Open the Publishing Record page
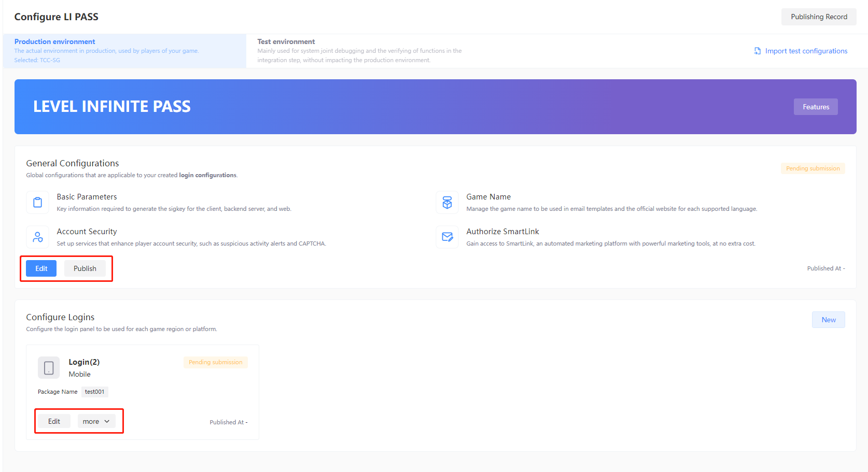868x472 pixels. tap(818, 17)
